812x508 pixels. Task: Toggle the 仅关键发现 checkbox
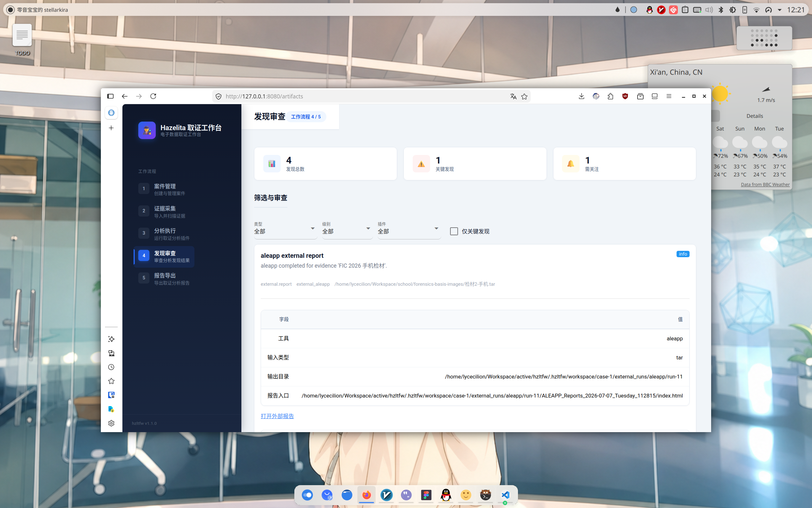tap(454, 231)
